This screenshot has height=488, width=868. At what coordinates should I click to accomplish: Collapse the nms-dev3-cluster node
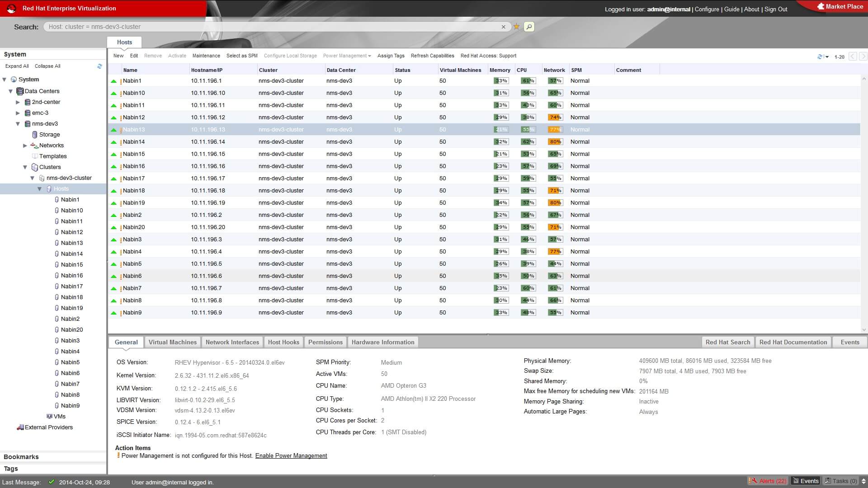(x=33, y=178)
